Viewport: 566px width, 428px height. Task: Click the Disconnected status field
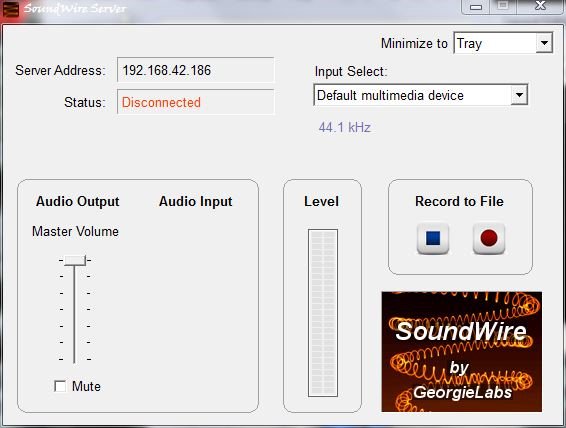coord(196,102)
